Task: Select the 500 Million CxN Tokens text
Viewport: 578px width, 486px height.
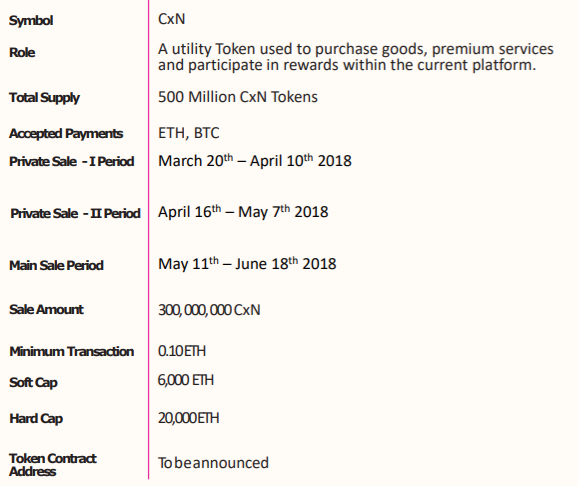Action: tap(238, 97)
